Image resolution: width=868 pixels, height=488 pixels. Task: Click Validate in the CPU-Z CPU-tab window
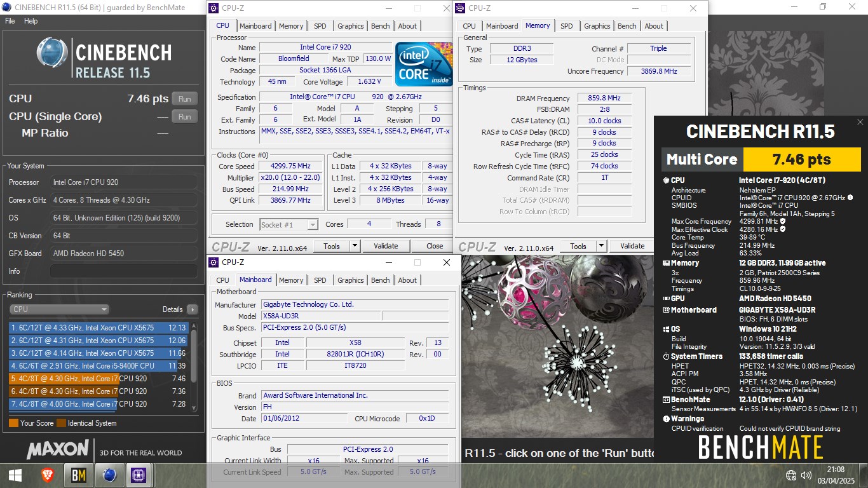[x=386, y=246]
